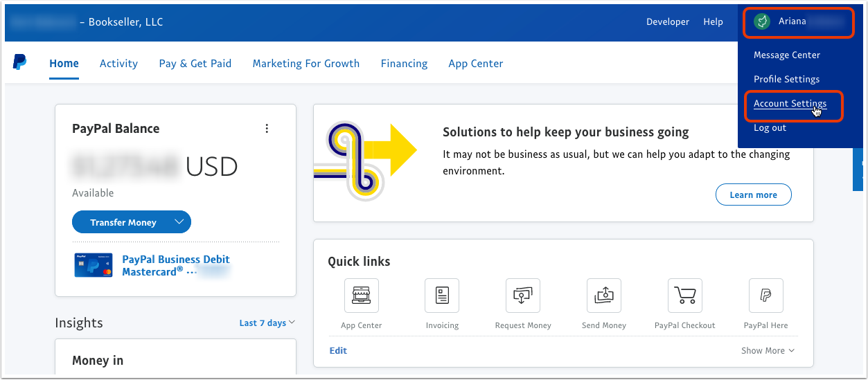Go to the Home tab
This screenshot has width=868, height=380.
pyautogui.click(x=64, y=64)
